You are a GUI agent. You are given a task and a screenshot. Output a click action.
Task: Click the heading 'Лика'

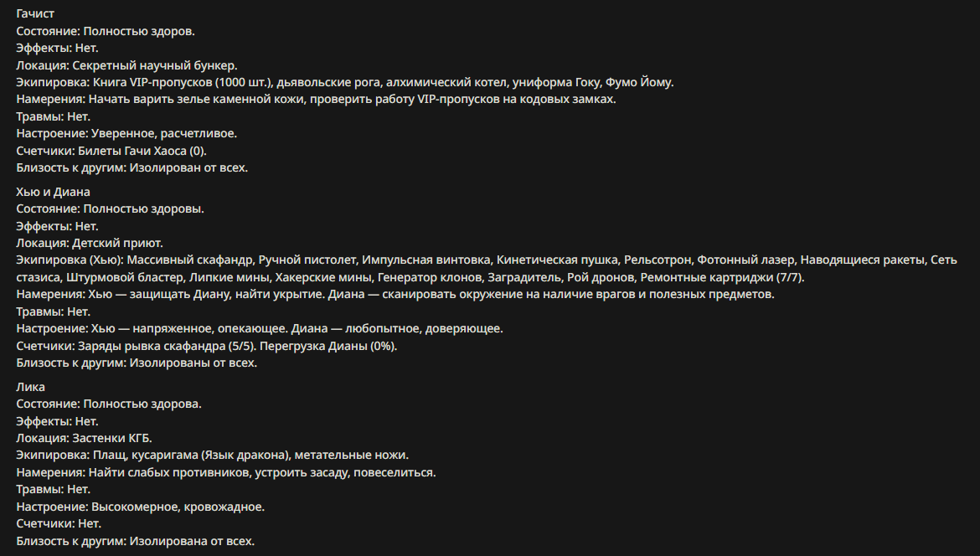click(31, 387)
